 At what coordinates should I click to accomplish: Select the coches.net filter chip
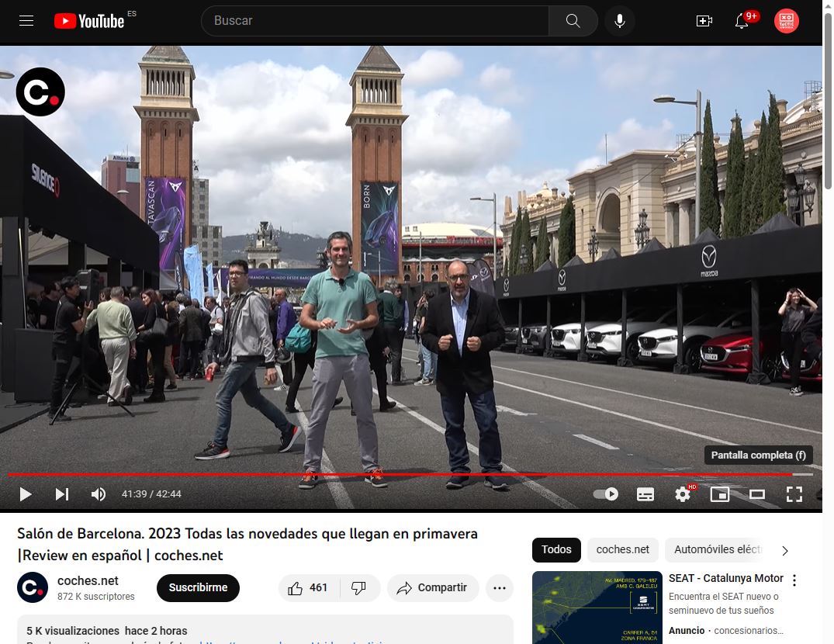pyautogui.click(x=623, y=549)
